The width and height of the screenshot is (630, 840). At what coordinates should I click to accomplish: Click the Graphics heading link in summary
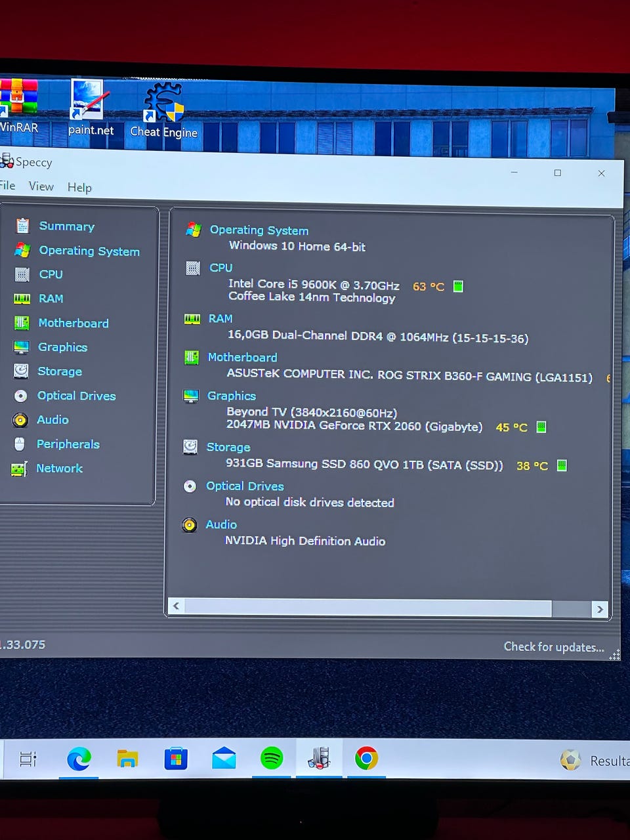pyautogui.click(x=232, y=396)
